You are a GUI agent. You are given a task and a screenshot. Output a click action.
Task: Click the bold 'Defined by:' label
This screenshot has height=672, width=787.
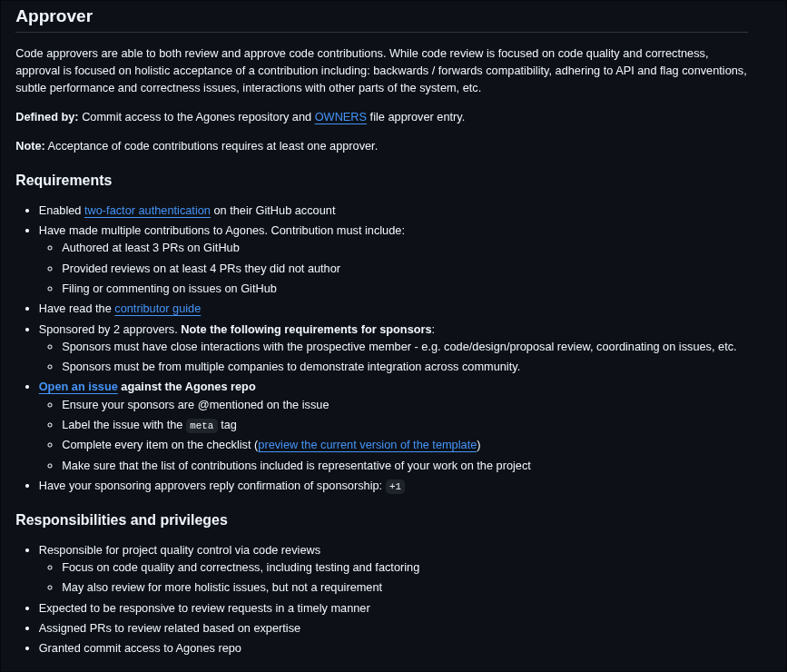pos(47,117)
